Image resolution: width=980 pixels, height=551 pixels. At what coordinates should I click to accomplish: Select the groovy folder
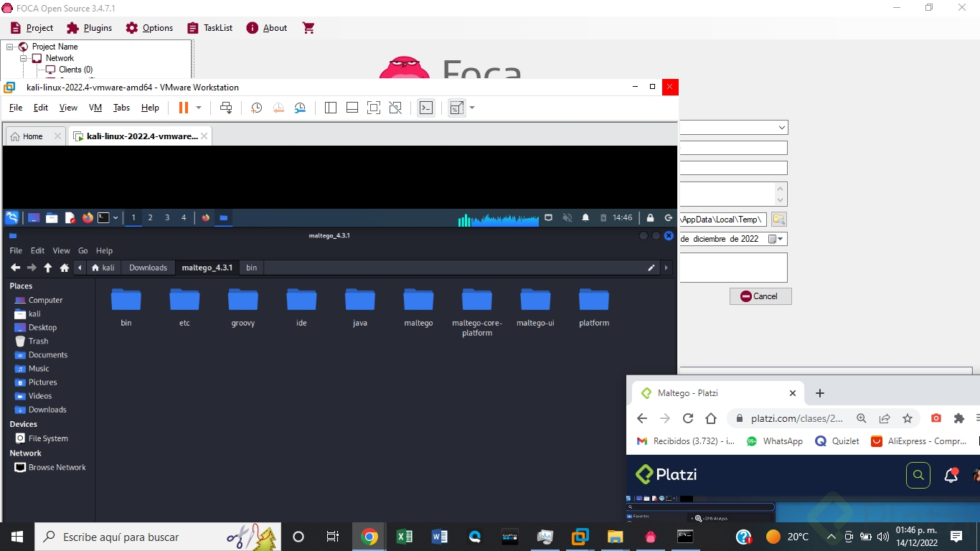coord(243,307)
